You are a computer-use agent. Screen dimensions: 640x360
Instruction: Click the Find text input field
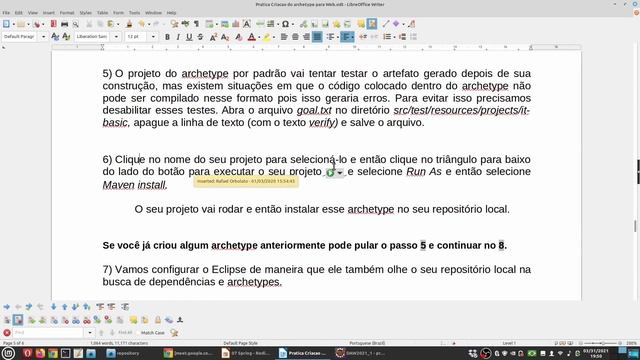(x=49, y=333)
